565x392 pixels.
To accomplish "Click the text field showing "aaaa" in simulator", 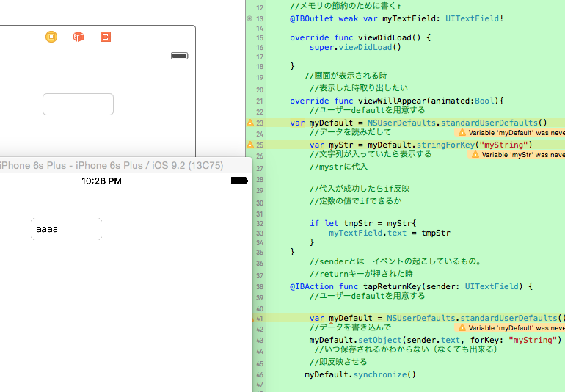I will coord(67,229).
